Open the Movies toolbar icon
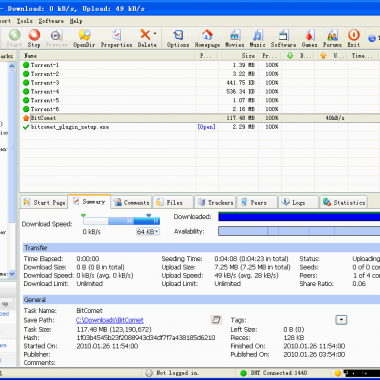Viewport: 380px width, 380px height. (235, 38)
